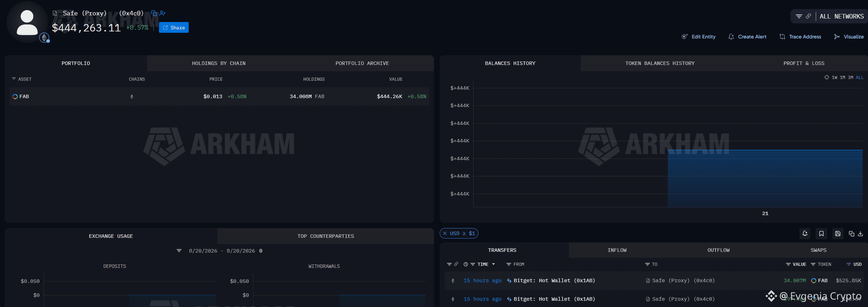Switch to the Outflow tab

[x=718, y=250]
